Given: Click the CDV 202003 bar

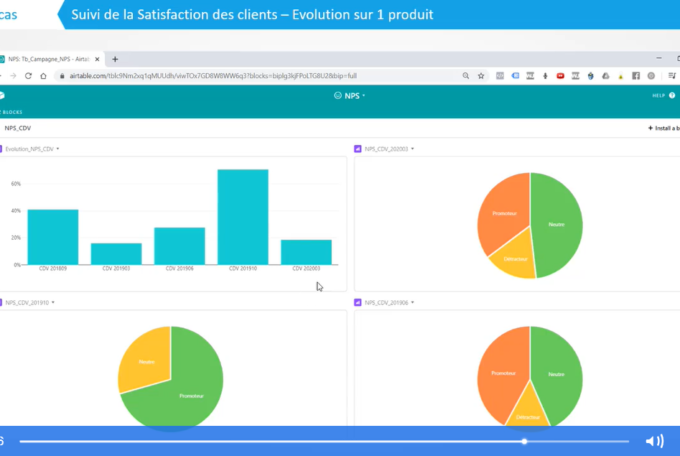Looking at the screenshot, I should click(x=306, y=252).
